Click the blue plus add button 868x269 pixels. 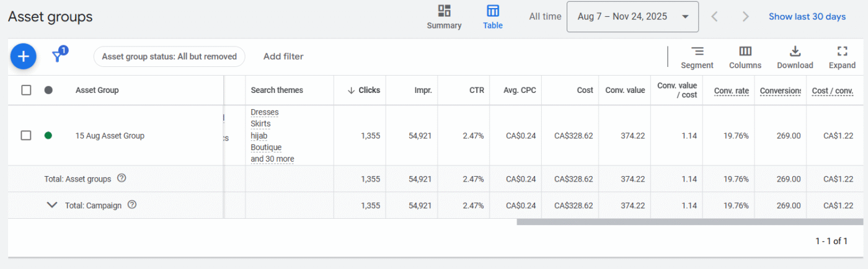[23, 56]
